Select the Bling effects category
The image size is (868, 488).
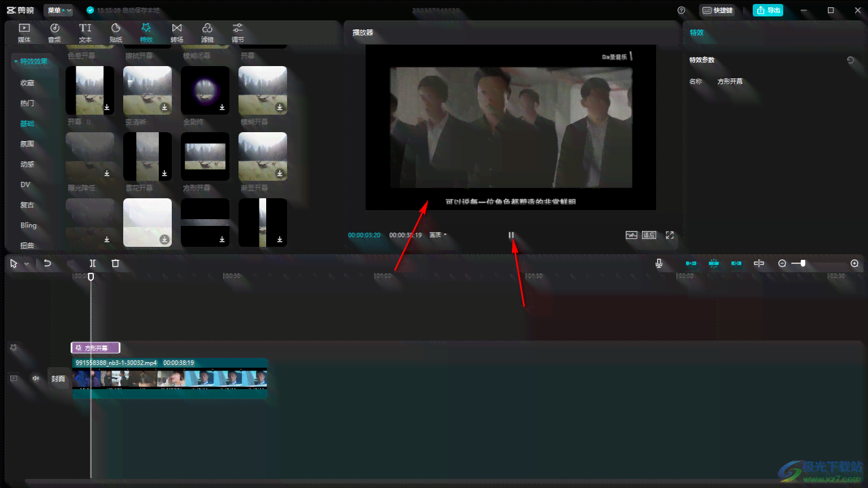click(x=28, y=225)
